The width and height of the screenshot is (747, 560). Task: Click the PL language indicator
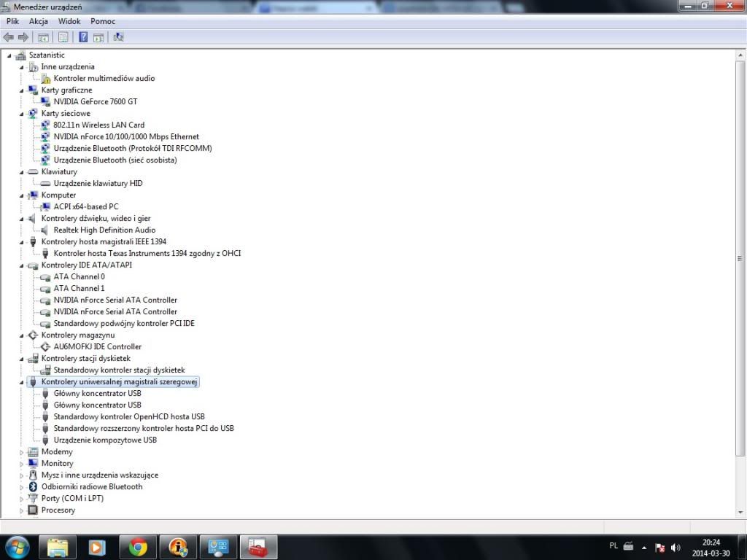click(x=614, y=545)
